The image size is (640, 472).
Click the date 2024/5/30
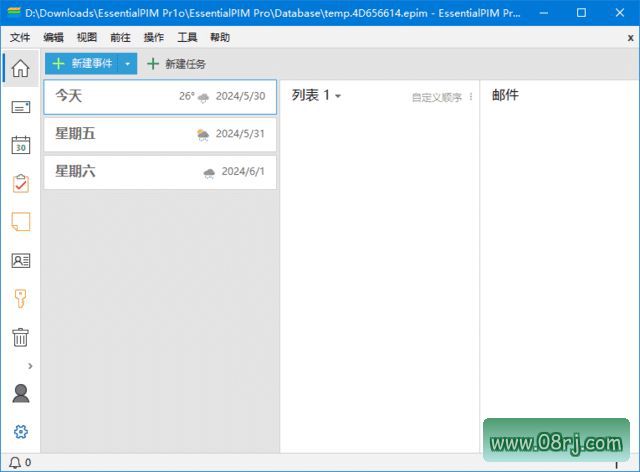pyautogui.click(x=240, y=96)
